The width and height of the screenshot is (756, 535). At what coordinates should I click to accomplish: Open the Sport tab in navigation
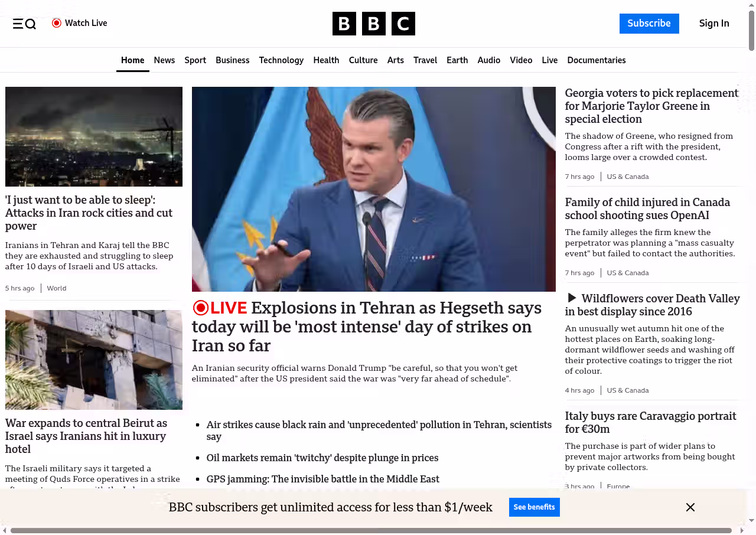[195, 60]
